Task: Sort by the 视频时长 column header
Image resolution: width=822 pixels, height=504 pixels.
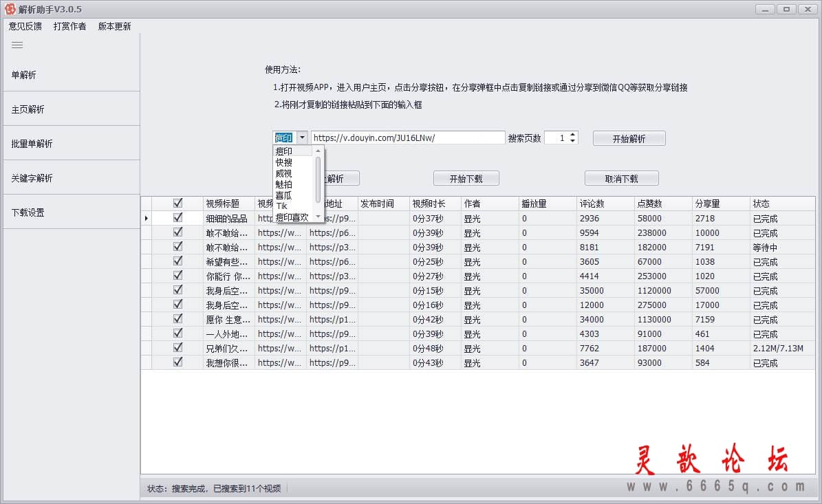Action: [x=435, y=204]
